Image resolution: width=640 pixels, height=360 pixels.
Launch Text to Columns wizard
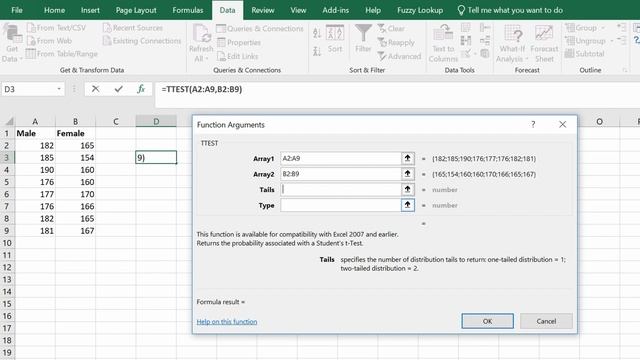443,43
